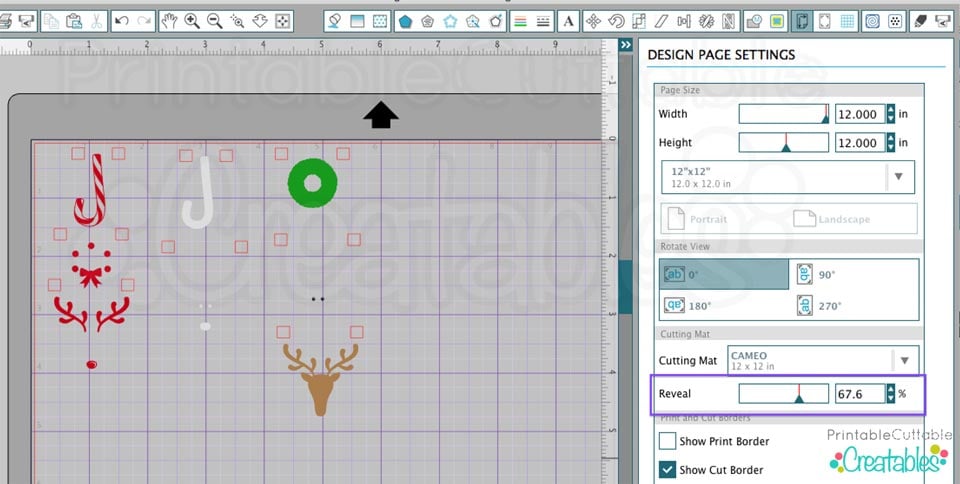Undo the last action with the Undo arrow
Image resolution: width=960 pixels, height=484 pixels.
pos(121,21)
